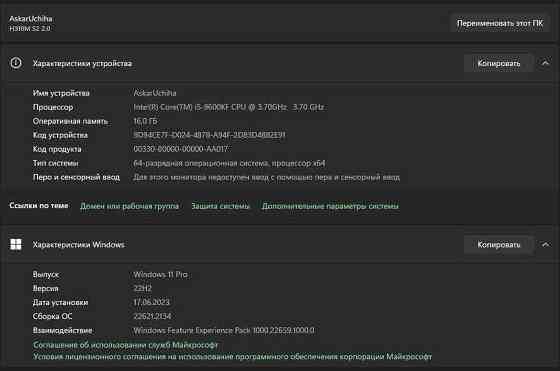Click the Код устройства label
This screenshot has width=560, height=371.
(x=60, y=135)
